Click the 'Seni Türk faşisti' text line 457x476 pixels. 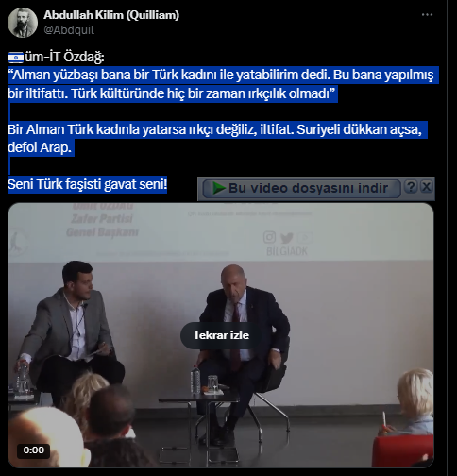[87, 184]
